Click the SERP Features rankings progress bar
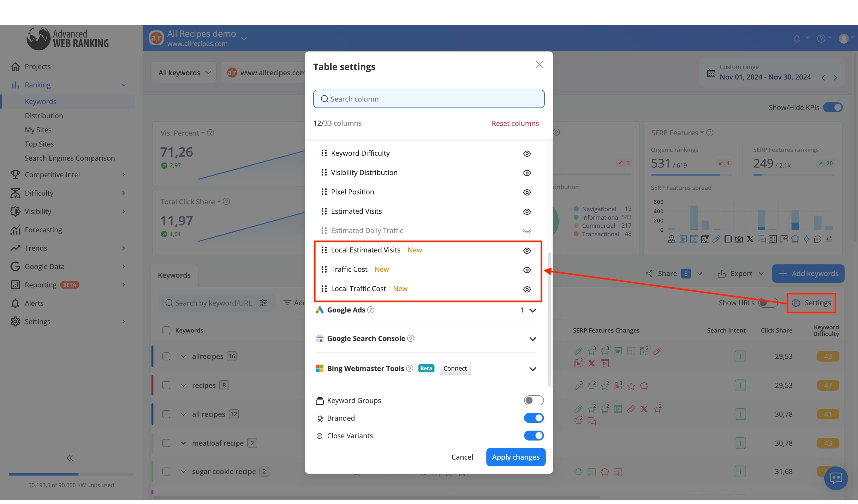This screenshot has height=504, width=858. [x=794, y=175]
